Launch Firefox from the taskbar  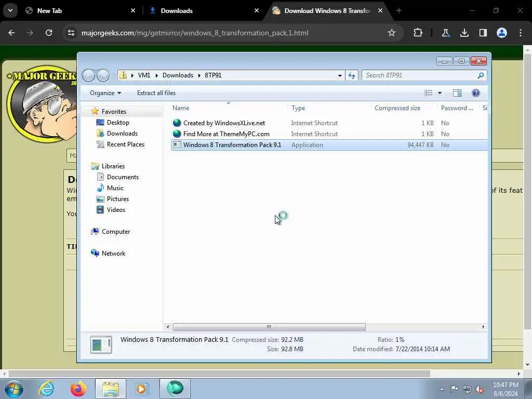pos(78,389)
